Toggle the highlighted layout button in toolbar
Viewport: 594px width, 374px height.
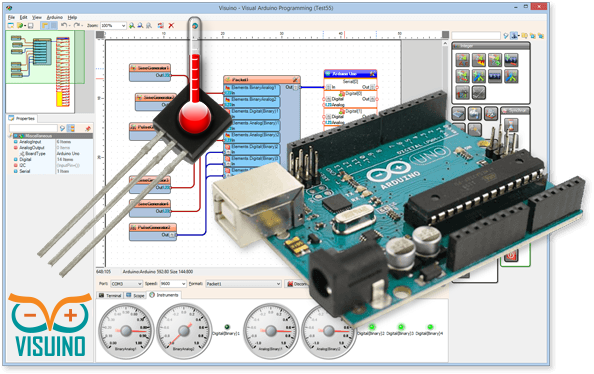click(45, 25)
